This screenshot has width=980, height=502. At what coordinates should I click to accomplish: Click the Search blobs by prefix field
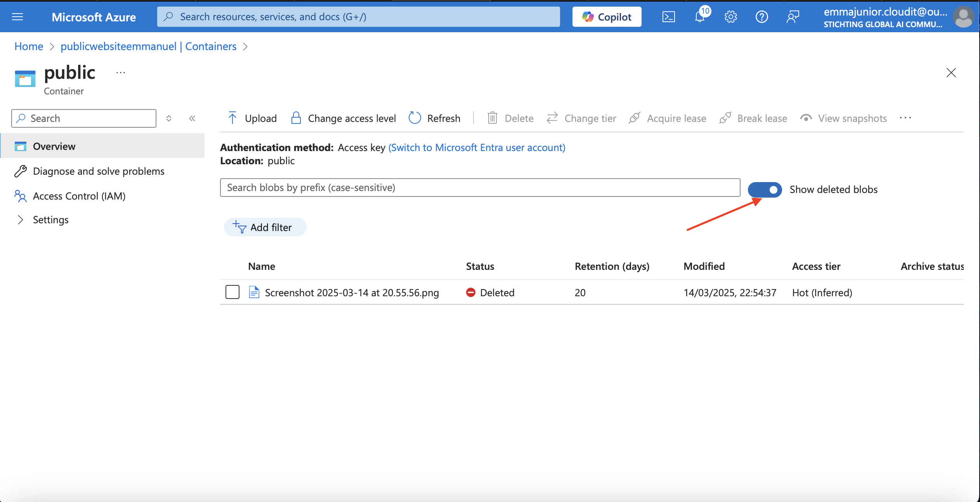(x=480, y=188)
